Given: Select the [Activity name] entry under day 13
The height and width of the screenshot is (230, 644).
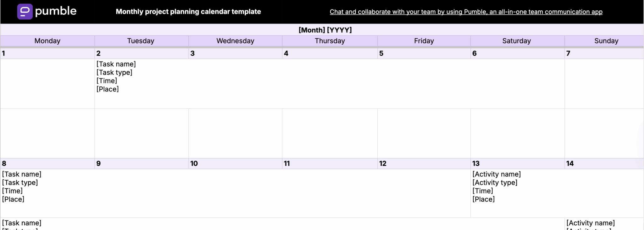Looking at the screenshot, I should tap(497, 174).
